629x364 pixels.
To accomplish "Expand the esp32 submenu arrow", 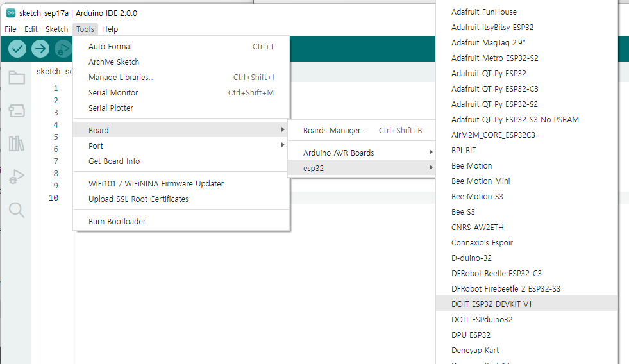I will (431, 167).
